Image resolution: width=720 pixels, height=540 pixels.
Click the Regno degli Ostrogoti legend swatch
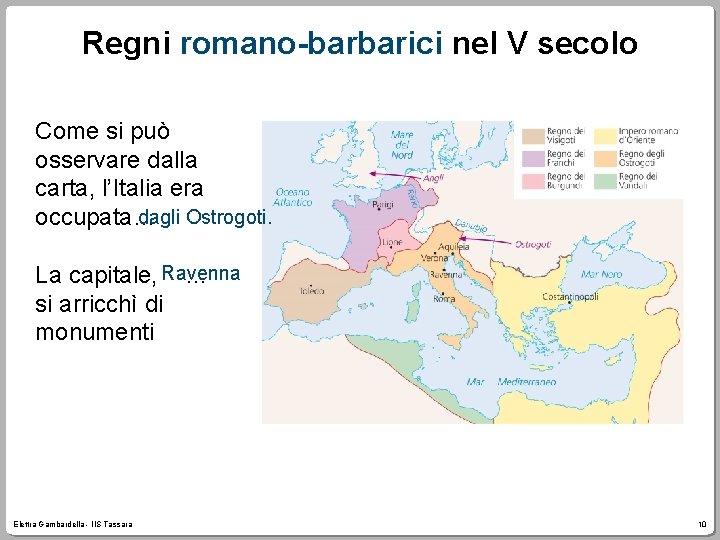tap(605, 159)
